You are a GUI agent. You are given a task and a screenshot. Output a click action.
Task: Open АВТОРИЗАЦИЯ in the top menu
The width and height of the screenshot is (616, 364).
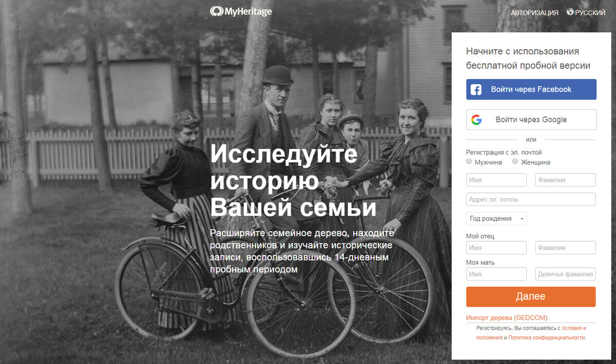534,12
